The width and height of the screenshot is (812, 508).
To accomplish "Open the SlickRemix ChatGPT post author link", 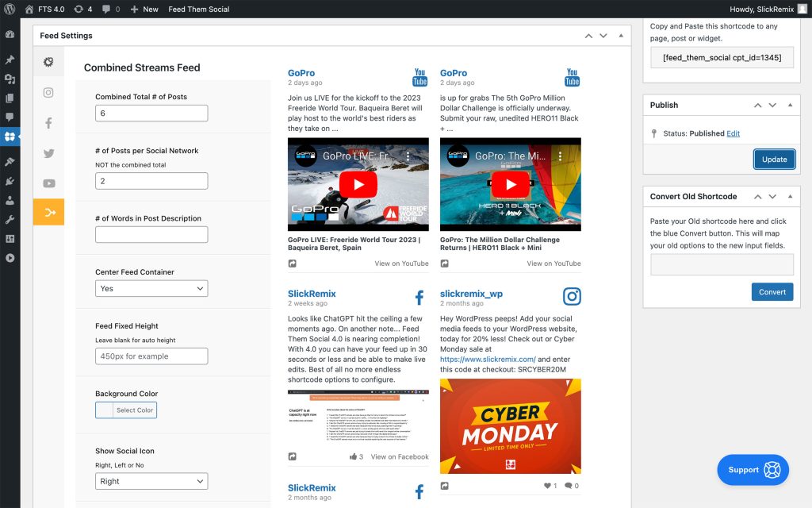I will (x=312, y=294).
